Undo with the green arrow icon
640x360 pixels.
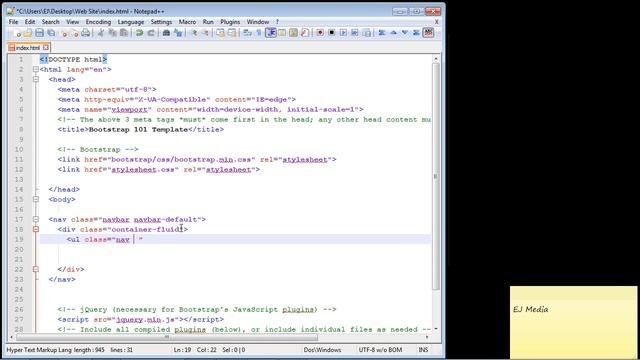click(x=139, y=33)
